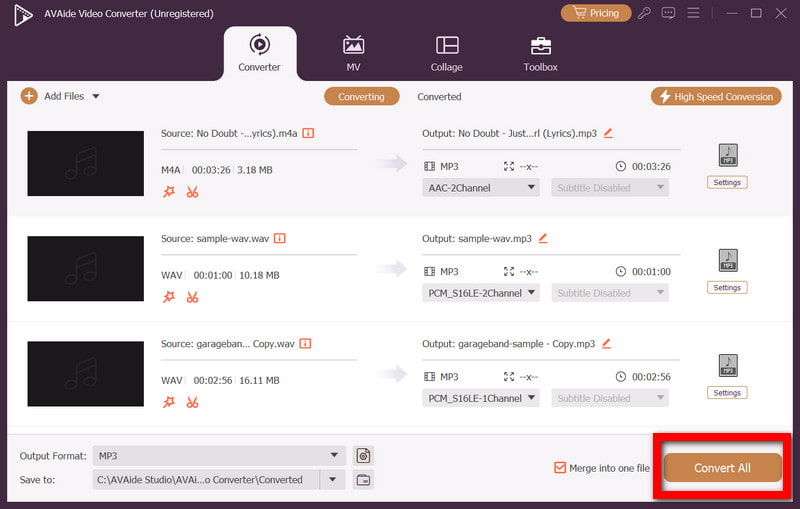View info for garageband Copy.wav source
The image size is (800, 509).
point(305,343)
